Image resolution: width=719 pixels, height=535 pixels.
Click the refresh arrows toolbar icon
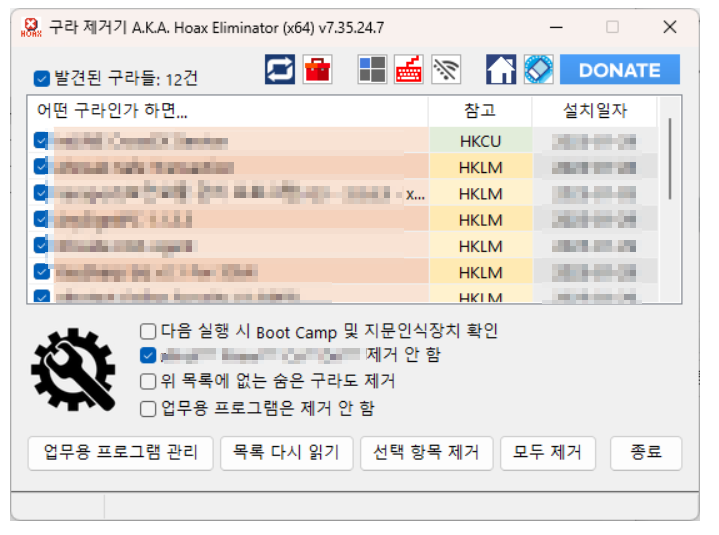pyautogui.click(x=280, y=70)
